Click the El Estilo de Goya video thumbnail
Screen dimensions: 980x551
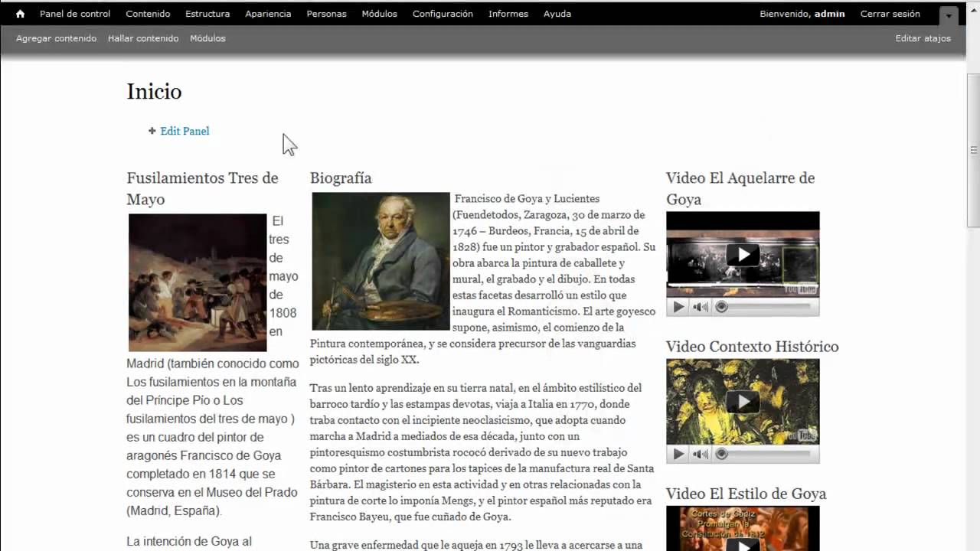(x=743, y=528)
